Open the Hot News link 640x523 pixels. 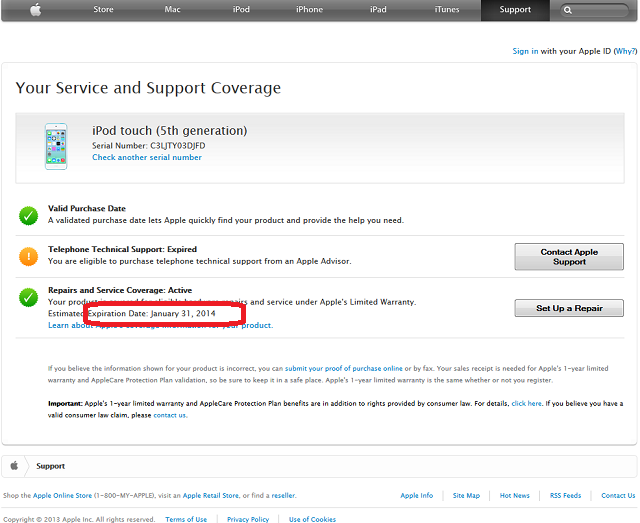[x=515, y=496]
